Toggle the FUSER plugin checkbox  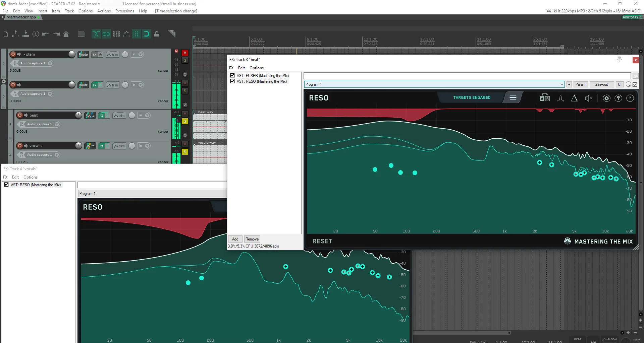(232, 75)
